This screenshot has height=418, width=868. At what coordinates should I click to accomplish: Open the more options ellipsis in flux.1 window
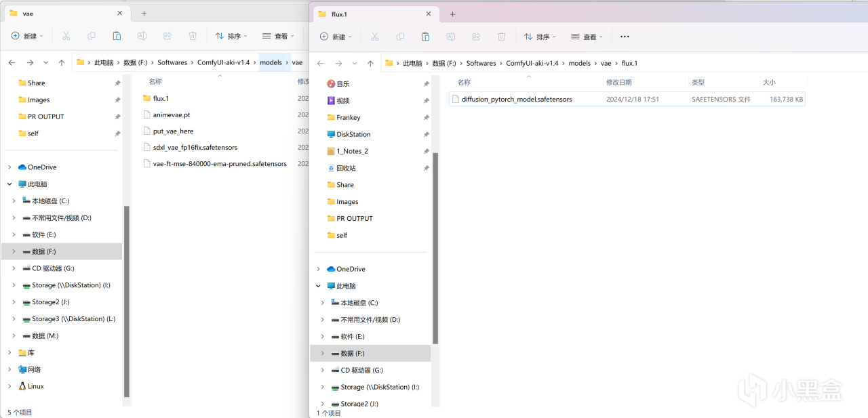click(625, 37)
